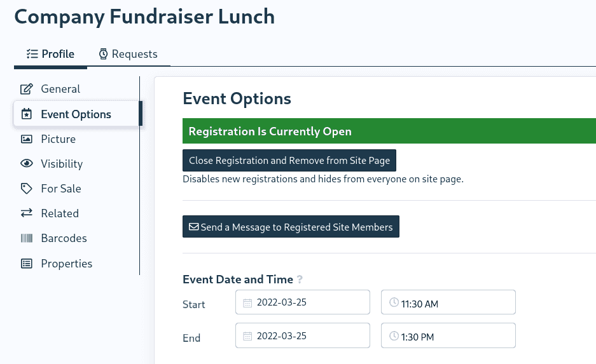This screenshot has width=596, height=364.
Task: Open the End date calendar picker
Action: (x=247, y=336)
